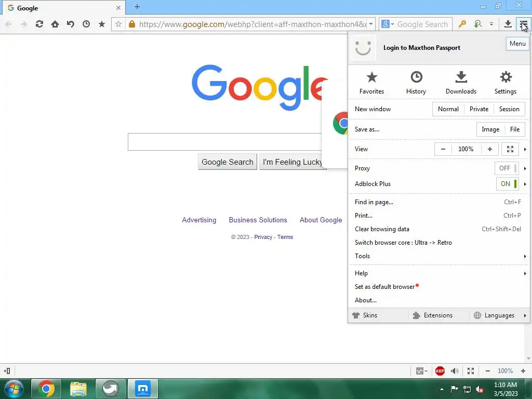The width and height of the screenshot is (532, 399).
Task: Click Login to Maxthon Passport
Action: tap(422, 48)
